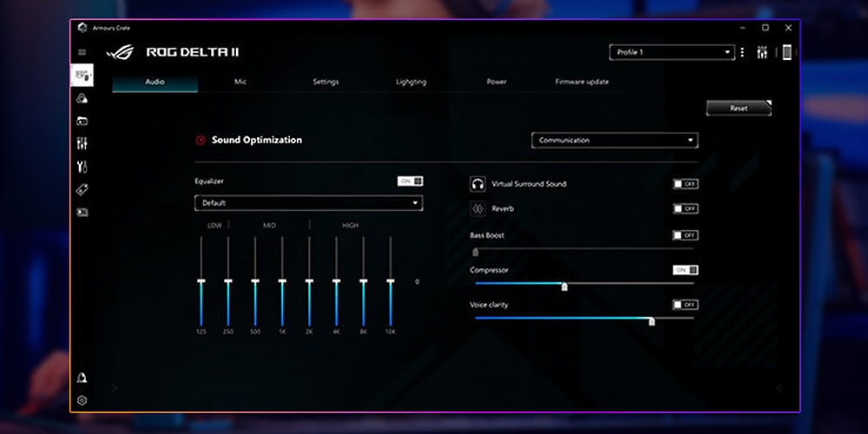Open the hamburger menu in sidebar
Screen dimensions: 868x434
[x=82, y=53]
